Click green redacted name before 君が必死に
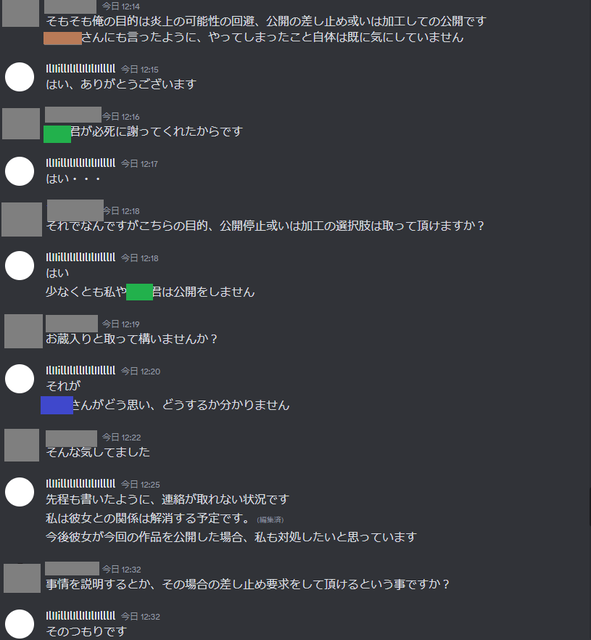 pyautogui.click(x=57, y=134)
